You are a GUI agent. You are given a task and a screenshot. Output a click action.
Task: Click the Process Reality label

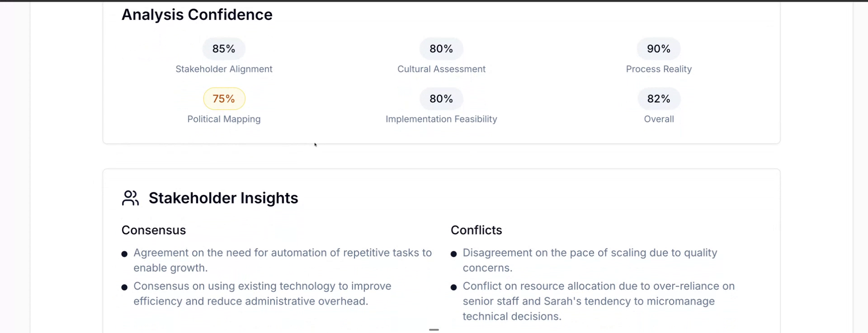coord(659,69)
